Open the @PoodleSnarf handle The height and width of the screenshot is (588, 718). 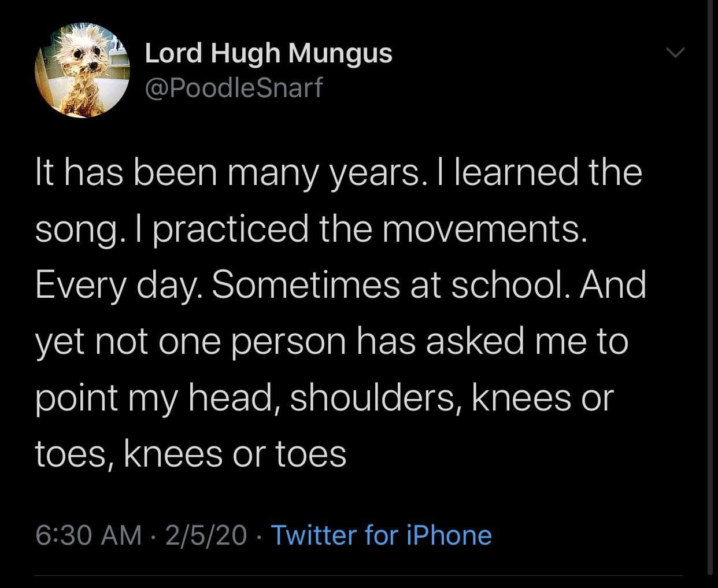234,88
